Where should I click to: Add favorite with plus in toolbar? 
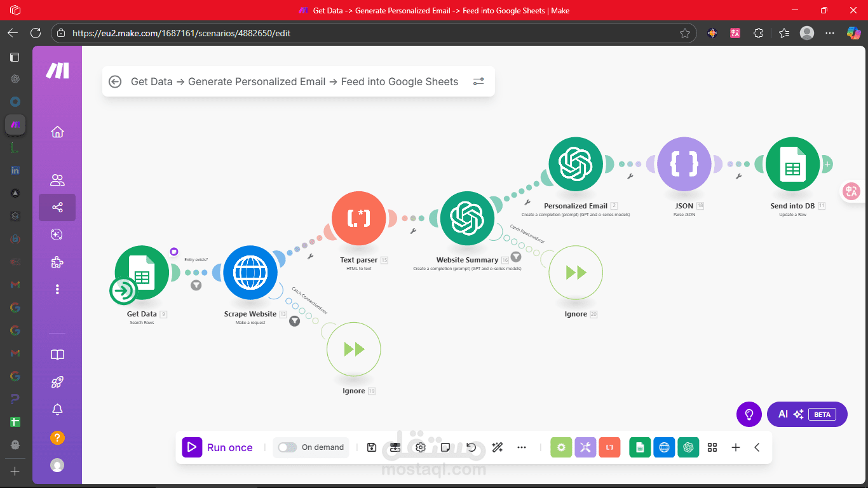click(x=736, y=447)
